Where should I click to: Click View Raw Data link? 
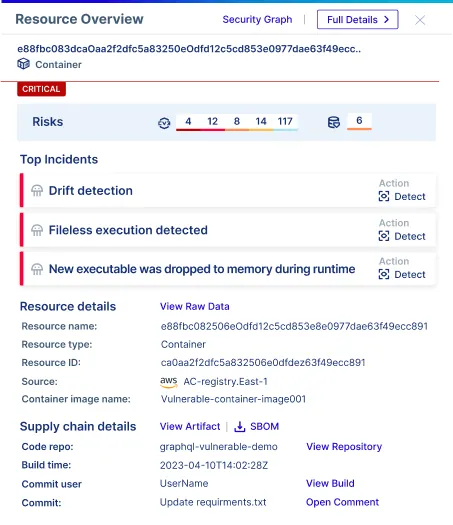click(195, 306)
